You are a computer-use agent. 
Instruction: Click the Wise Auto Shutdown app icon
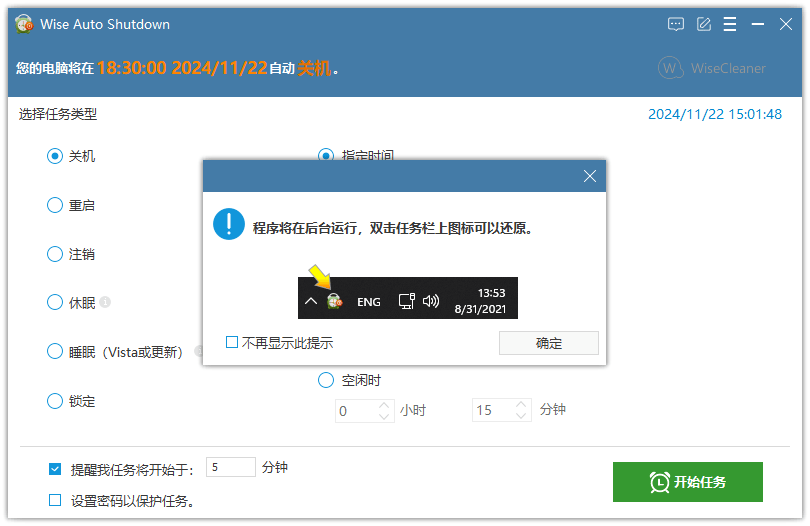[24, 24]
